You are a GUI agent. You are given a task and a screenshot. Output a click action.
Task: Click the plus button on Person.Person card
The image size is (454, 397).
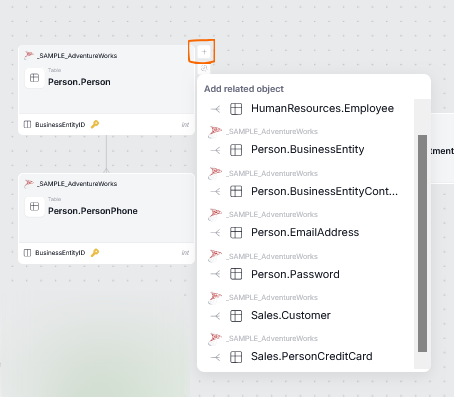[204, 52]
